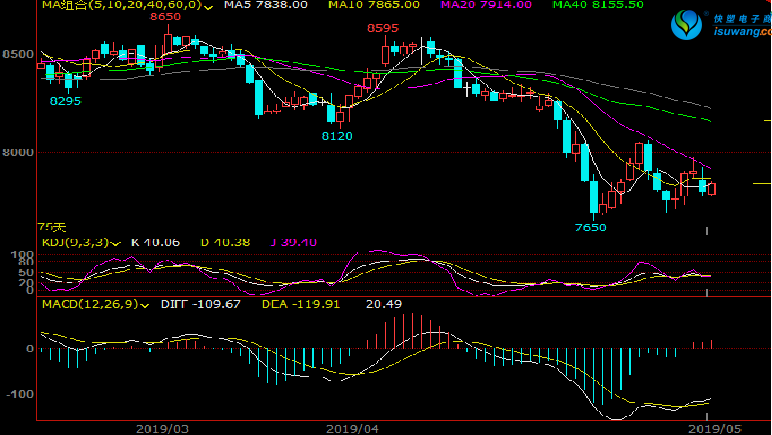Click the 75天 period label

click(x=50, y=227)
